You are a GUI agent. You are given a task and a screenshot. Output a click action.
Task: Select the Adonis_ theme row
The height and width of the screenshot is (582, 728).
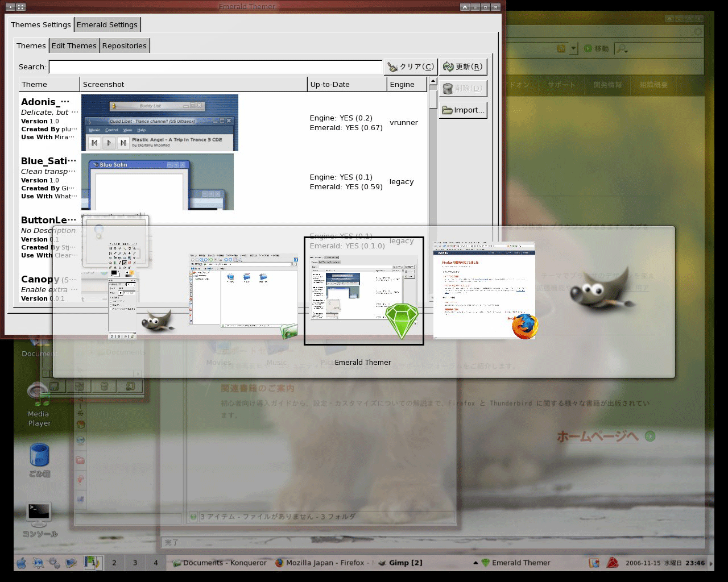point(223,123)
